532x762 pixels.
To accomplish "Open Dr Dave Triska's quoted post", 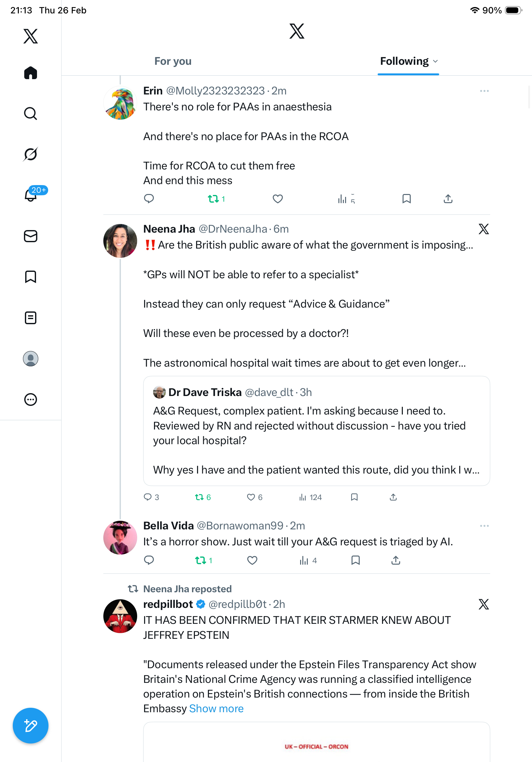I will pos(316,431).
